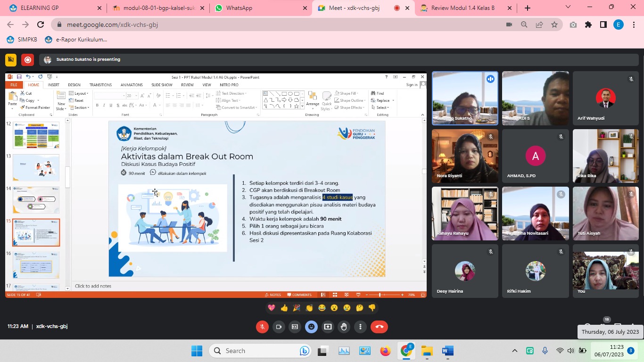Send the thumbs down reaction
The image size is (644, 362).
click(372, 308)
